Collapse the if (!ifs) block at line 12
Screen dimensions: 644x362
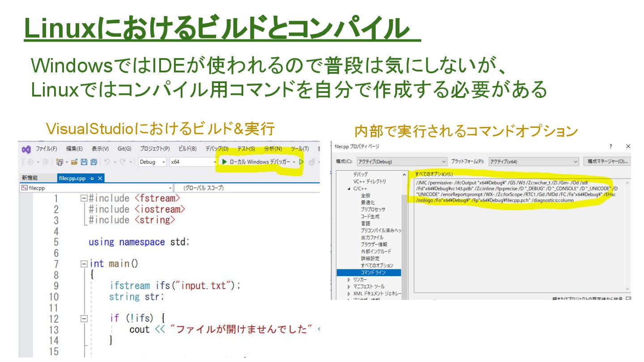tap(84, 319)
